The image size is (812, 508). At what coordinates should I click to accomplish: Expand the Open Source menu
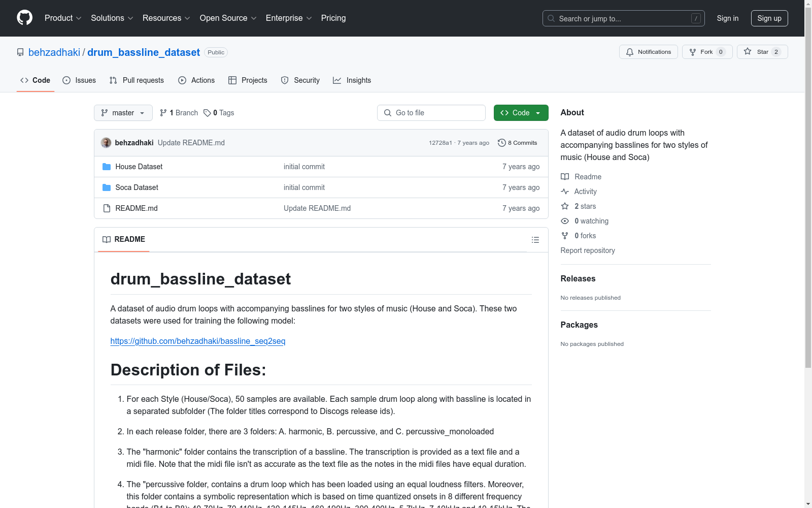[x=228, y=18]
